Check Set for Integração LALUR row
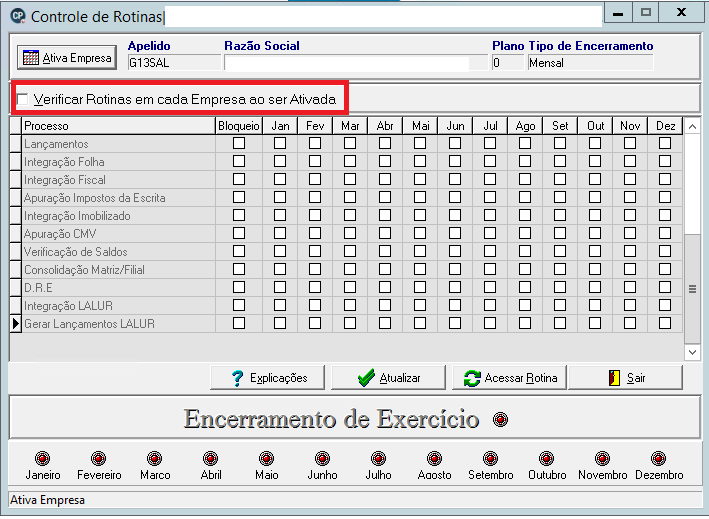709x519 pixels. (560, 305)
